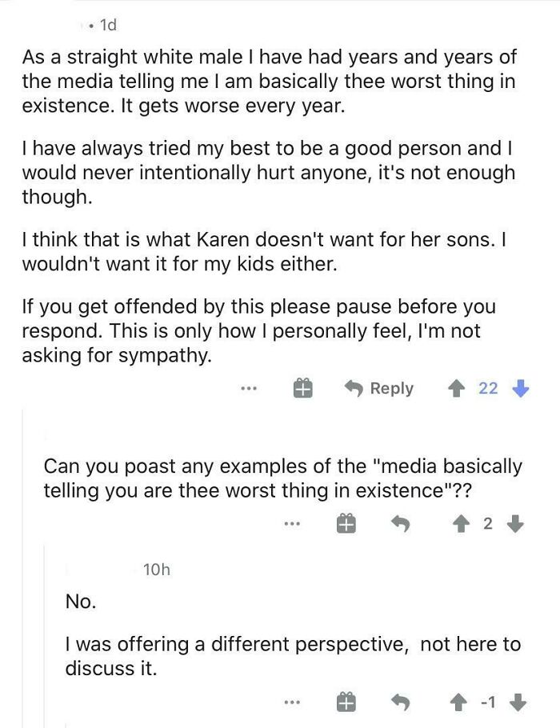Downvote the comment with -1 score
The image size is (560, 728).
click(x=518, y=702)
